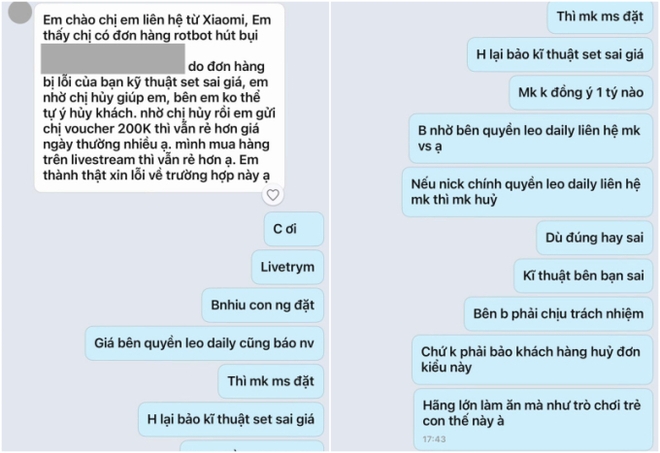The width and height of the screenshot is (660, 453).
Task: Tap 'Chứ k phải bảo khách hàng' message
Action: point(532,360)
